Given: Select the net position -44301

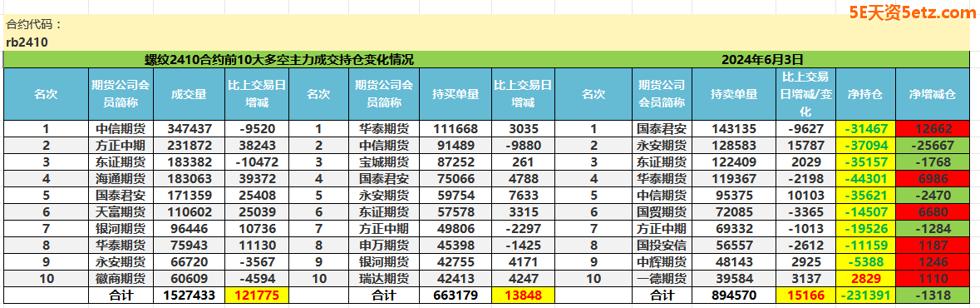Looking at the screenshot, I should coord(865,179).
